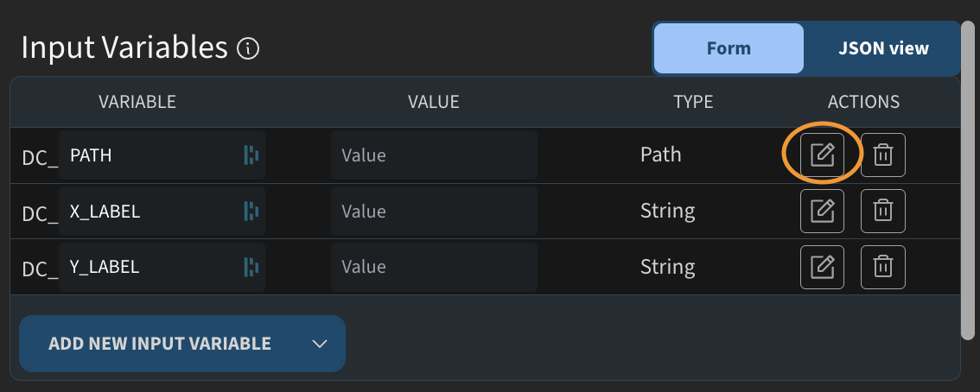Focus the Value field for X_LABEL
Image resolution: width=980 pixels, height=392 pixels.
coord(434,212)
